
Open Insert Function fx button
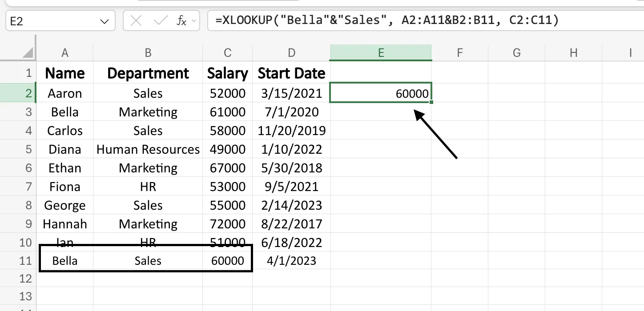(181, 20)
